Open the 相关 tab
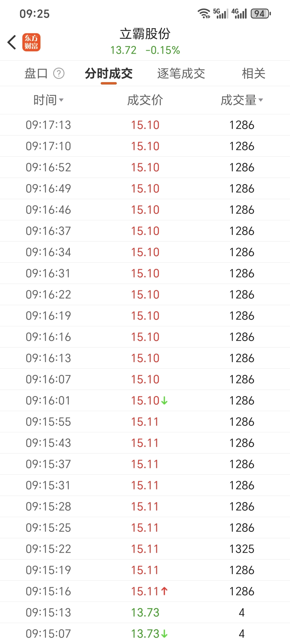This screenshot has height=644, width=290. [x=253, y=74]
